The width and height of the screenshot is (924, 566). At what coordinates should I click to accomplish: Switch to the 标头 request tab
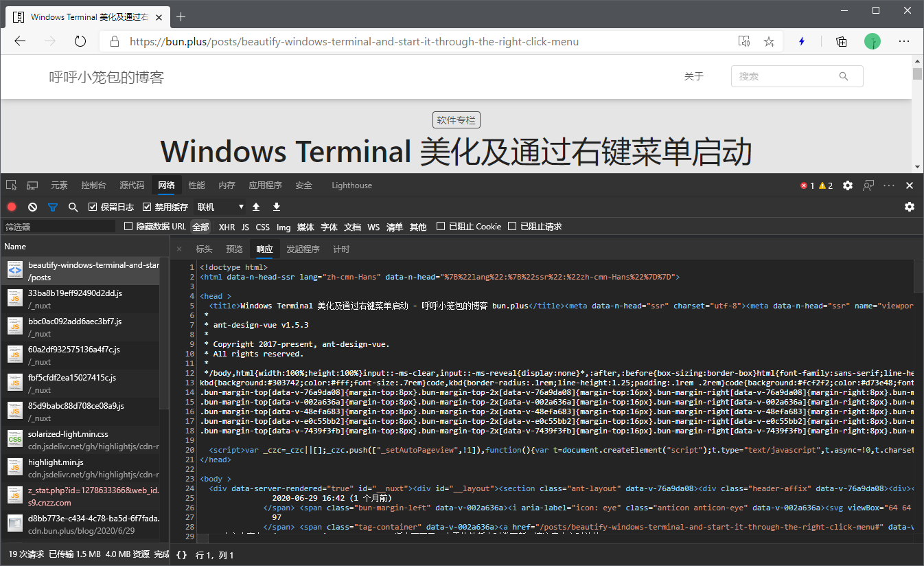pos(204,249)
